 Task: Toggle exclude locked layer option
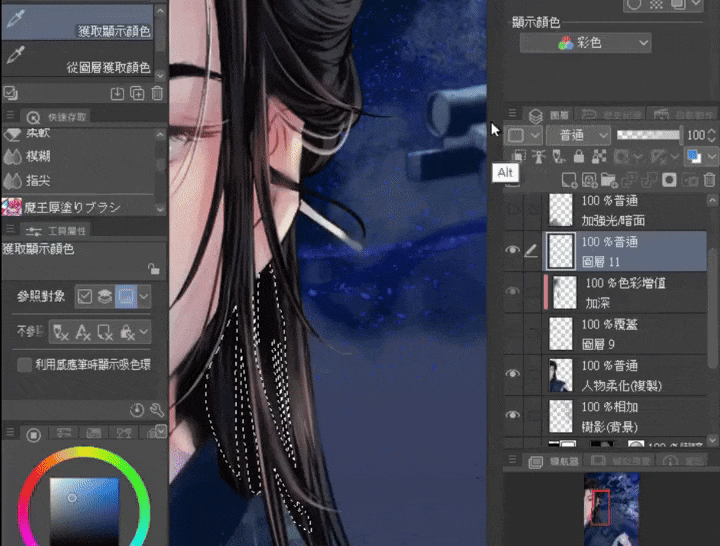[127, 332]
